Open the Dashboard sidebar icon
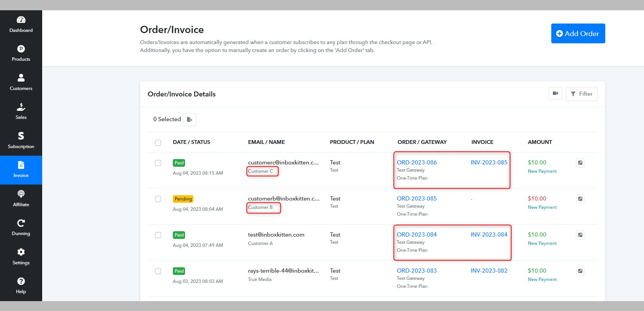The height and width of the screenshot is (311, 644). point(21,20)
